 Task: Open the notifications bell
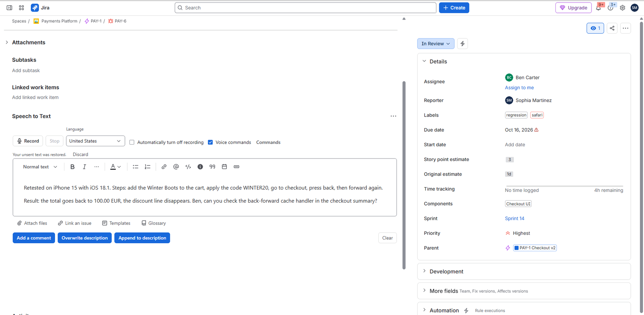pyautogui.click(x=598, y=8)
